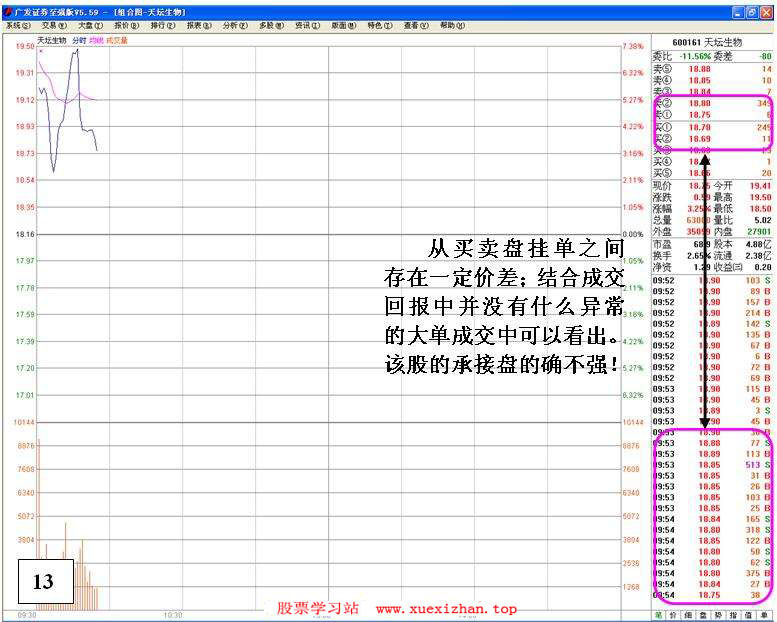Open the 特色 menu
This screenshot has width=777, height=622.
pos(380,25)
